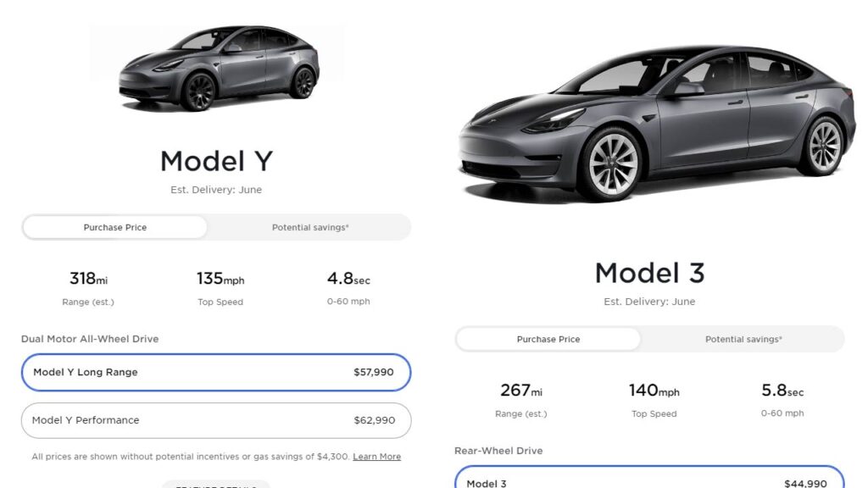Click the Rear-Wheel Drive label
Viewport: 868px width, 488px height.
pos(498,451)
